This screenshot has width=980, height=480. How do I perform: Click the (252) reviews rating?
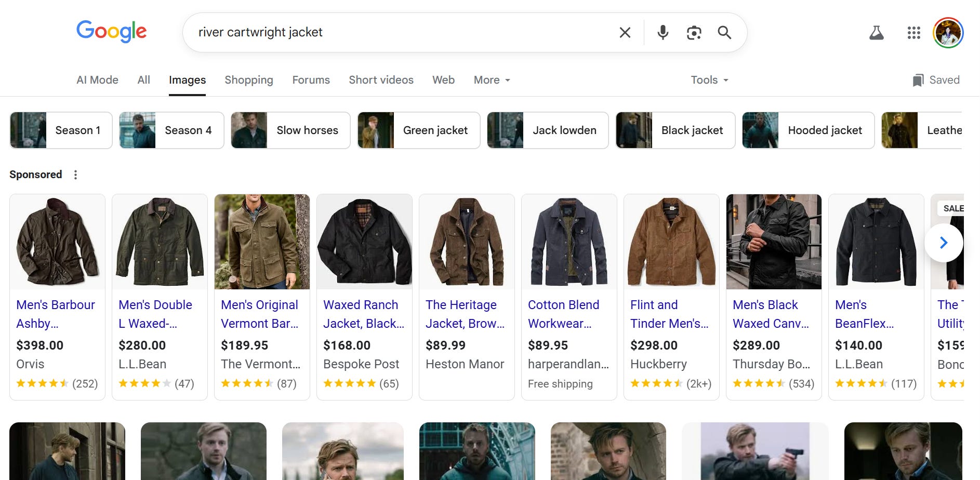coord(57,384)
